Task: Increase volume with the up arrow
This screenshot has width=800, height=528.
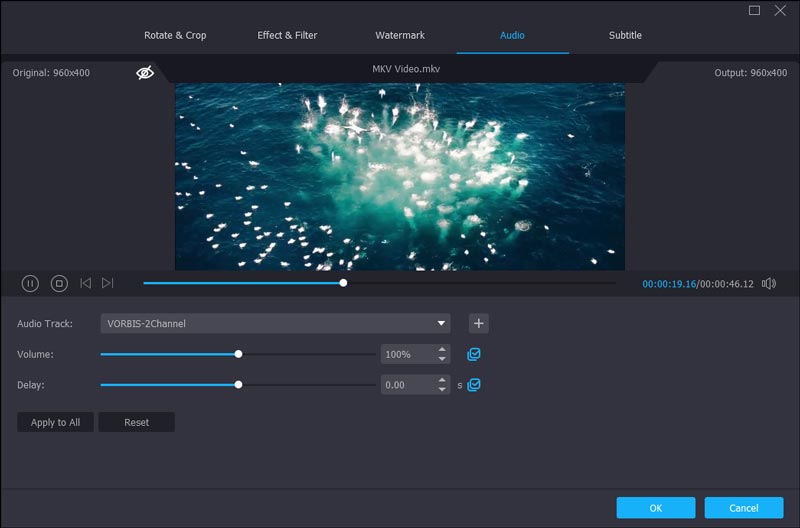Action: [441, 350]
